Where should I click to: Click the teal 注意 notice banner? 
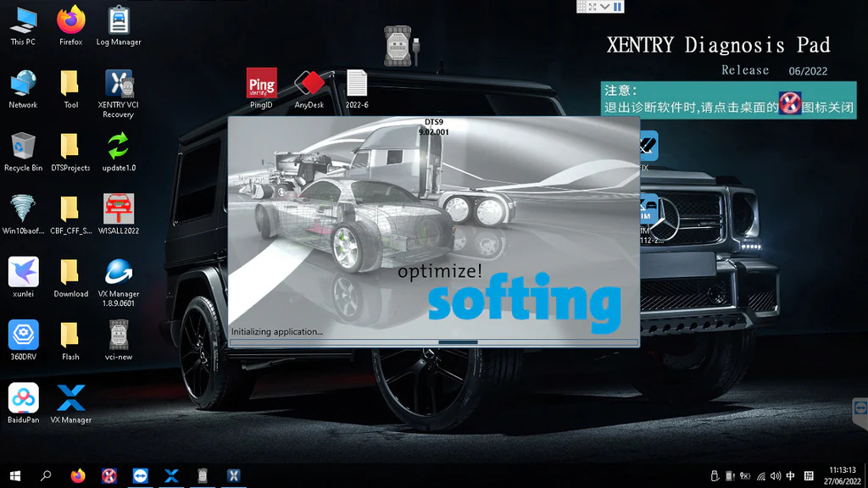pos(728,100)
